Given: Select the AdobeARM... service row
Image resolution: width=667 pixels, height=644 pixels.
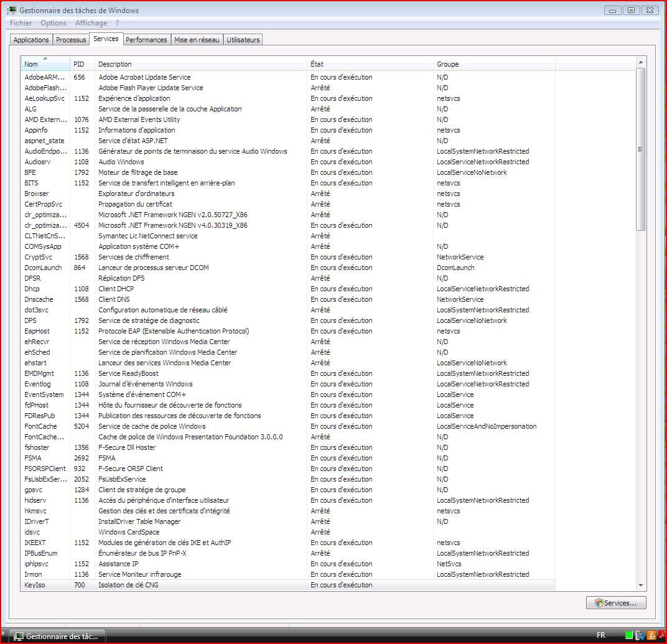Looking at the screenshot, I should coord(287,77).
